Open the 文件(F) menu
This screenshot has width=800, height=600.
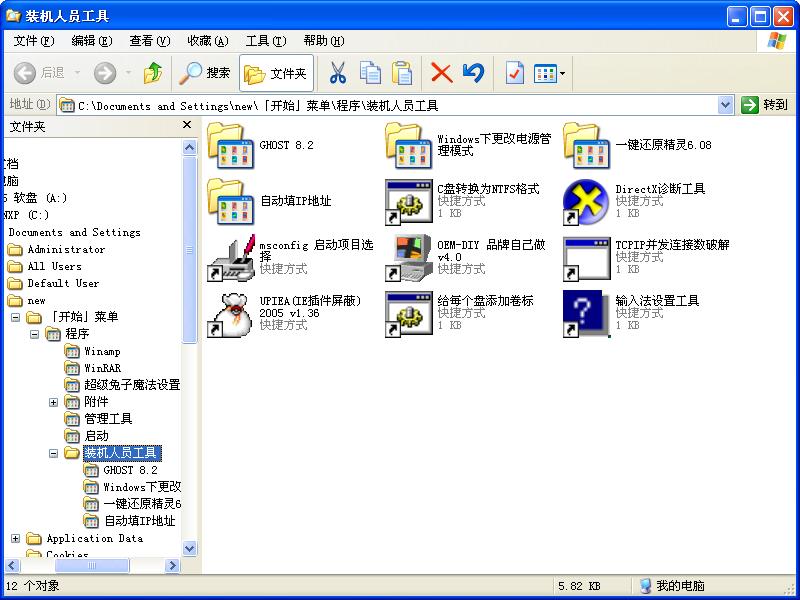tap(34, 41)
